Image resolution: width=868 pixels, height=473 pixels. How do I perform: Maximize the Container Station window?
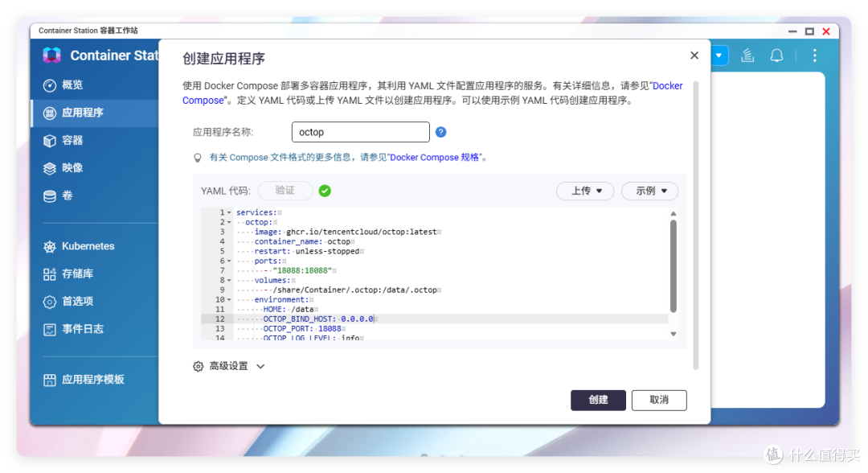809,31
